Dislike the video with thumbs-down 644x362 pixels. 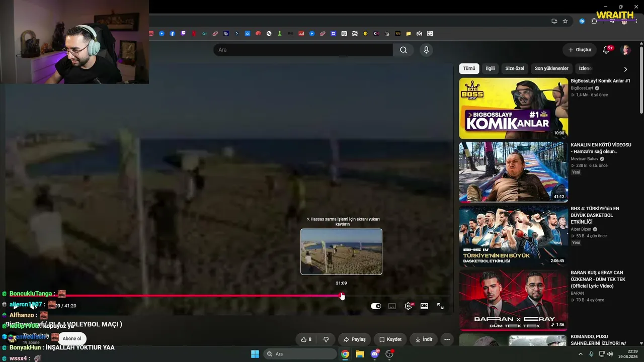coord(326,339)
